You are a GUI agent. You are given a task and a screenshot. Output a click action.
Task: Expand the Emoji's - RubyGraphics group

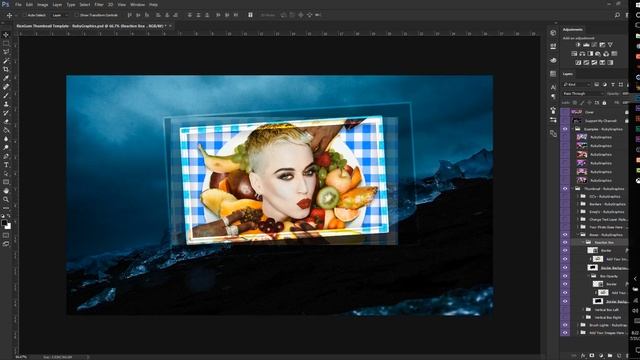click(x=578, y=212)
